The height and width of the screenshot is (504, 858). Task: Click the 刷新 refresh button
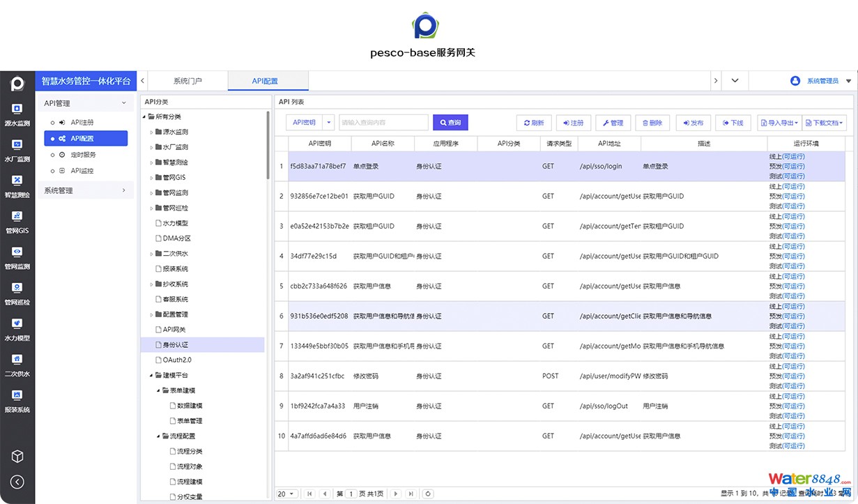tap(534, 123)
